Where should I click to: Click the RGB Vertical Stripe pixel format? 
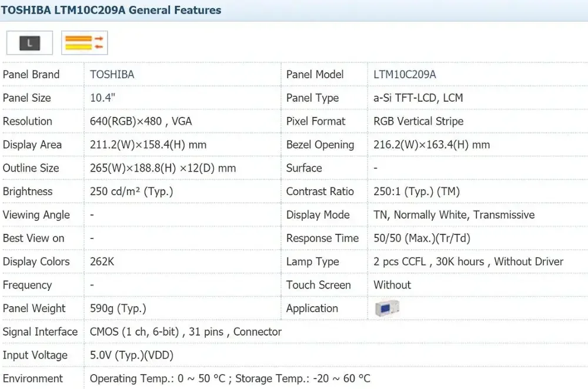pos(418,122)
